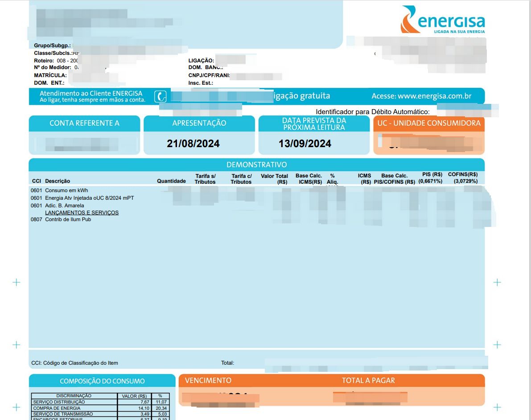Click the 'LIGAÇÃO:' label
The image size is (531, 420).
click(201, 61)
